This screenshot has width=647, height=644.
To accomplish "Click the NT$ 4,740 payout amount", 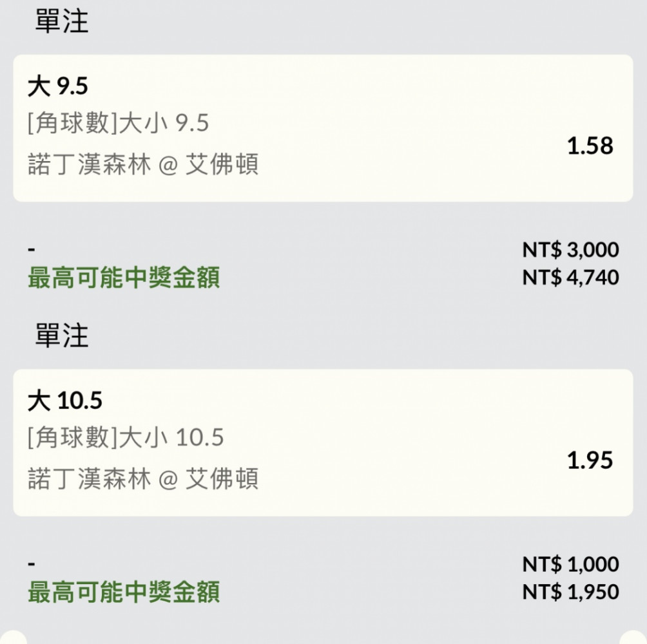I will coord(571,277).
